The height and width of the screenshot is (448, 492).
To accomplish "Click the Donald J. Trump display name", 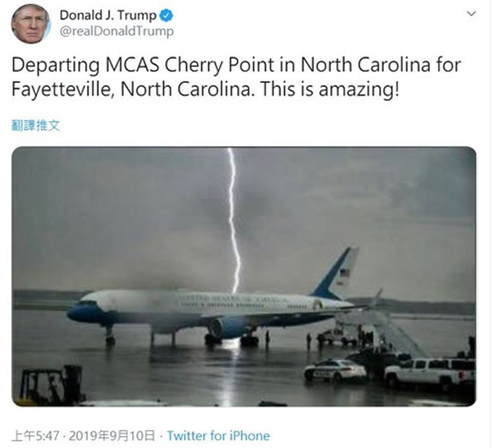I will (108, 15).
